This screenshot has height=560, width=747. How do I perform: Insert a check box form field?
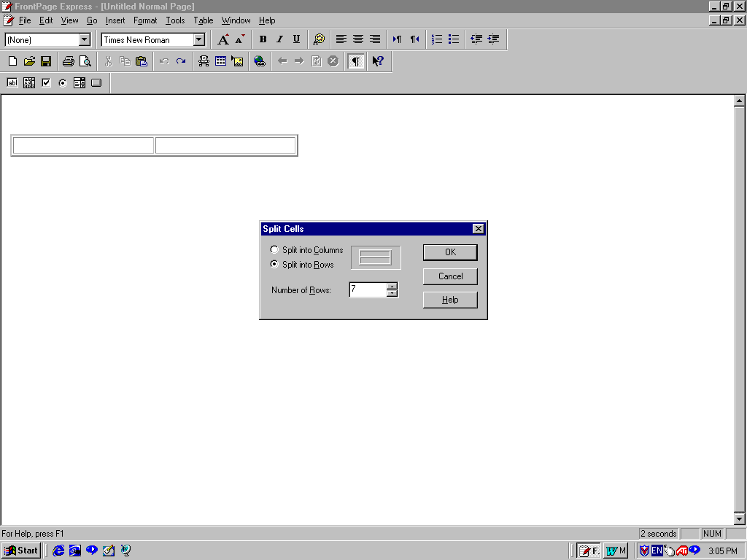tap(46, 83)
